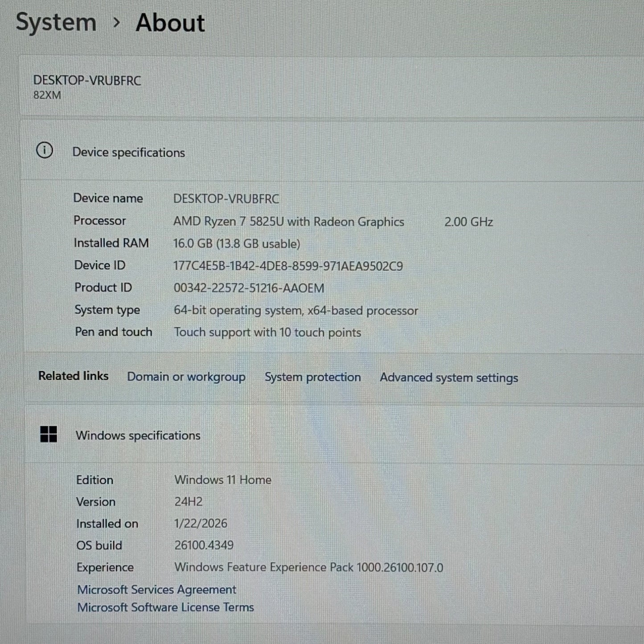Click the Windows logo icon
This screenshot has height=644, width=644.
coord(49,434)
